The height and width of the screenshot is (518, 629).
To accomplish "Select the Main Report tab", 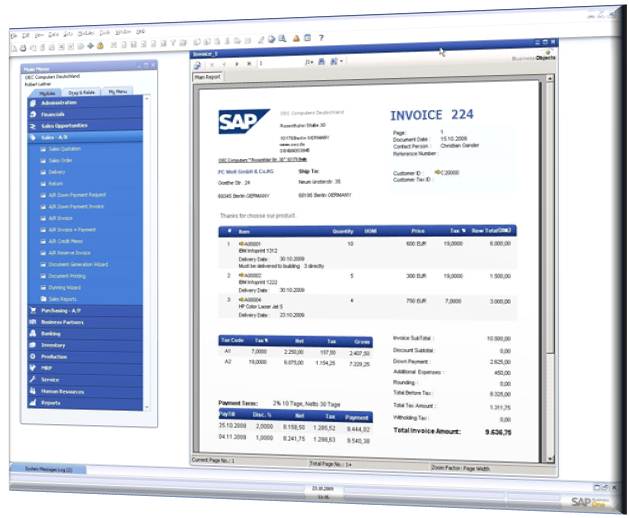I will point(207,77).
